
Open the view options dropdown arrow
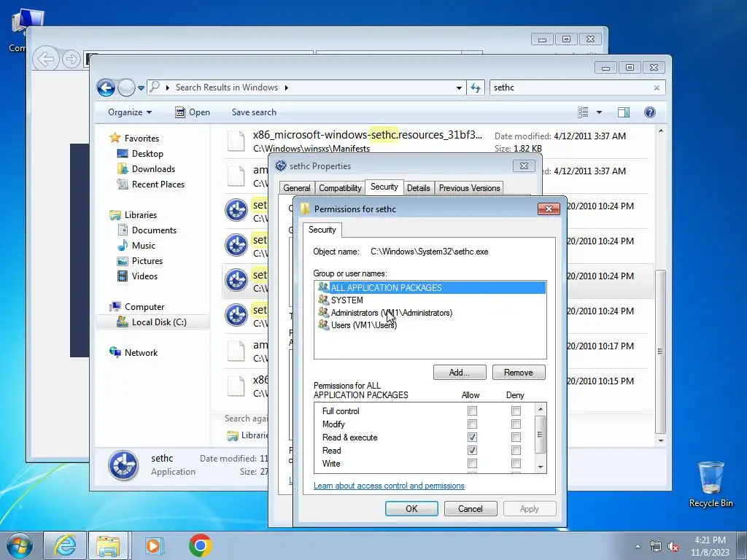click(600, 112)
